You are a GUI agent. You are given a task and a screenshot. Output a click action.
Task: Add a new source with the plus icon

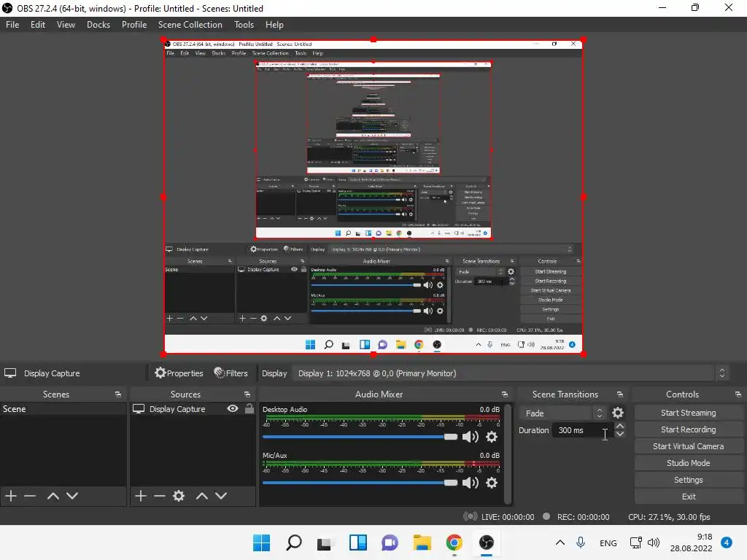[141, 496]
